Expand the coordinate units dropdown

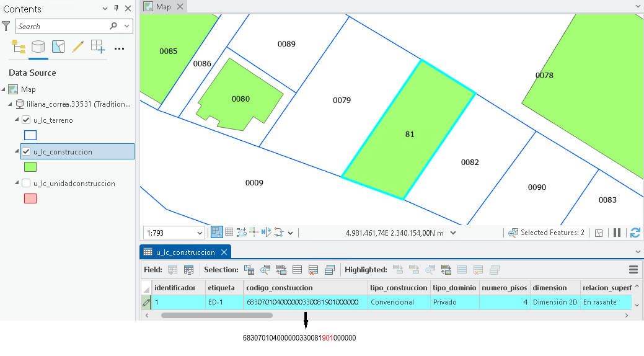(x=453, y=233)
